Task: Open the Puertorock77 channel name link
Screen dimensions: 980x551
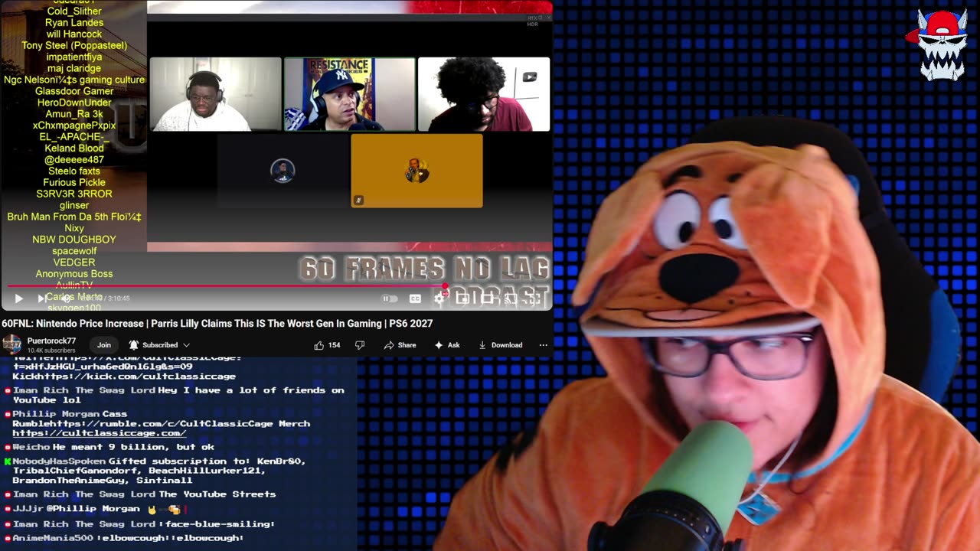Action: pyautogui.click(x=51, y=341)
